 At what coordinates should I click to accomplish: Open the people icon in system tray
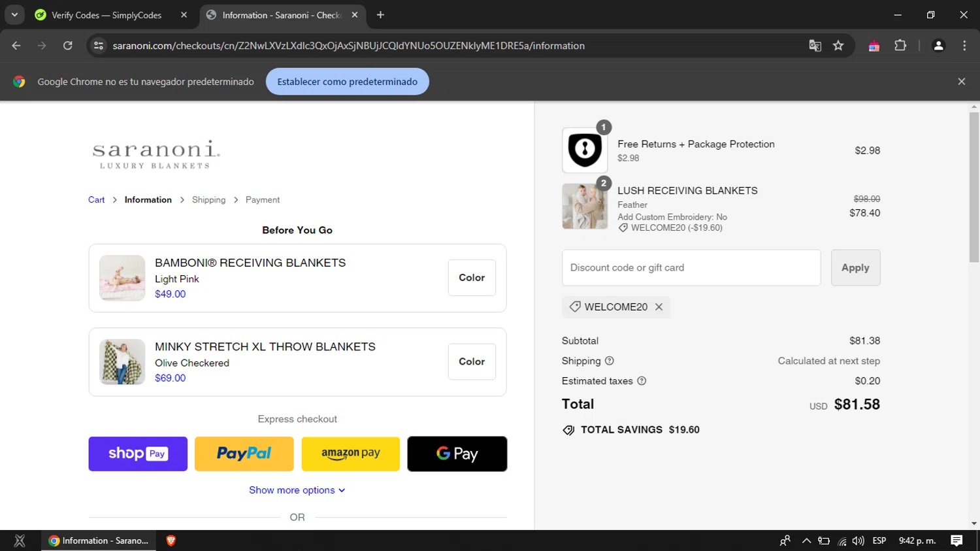click(785, 541)
